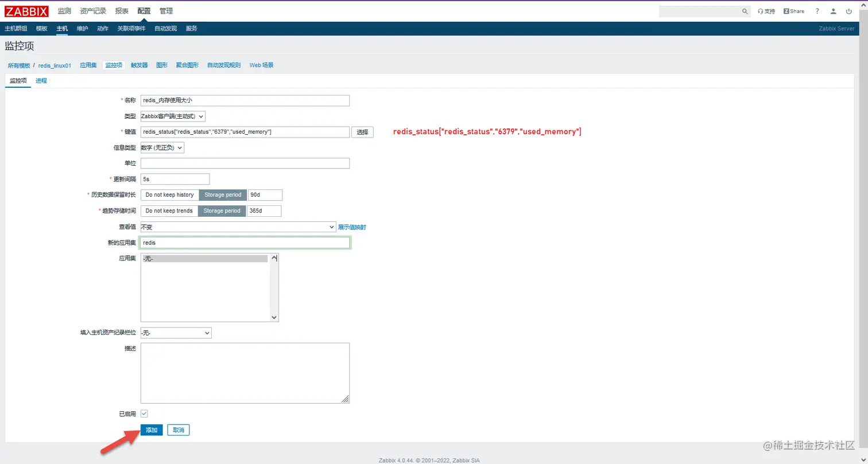This screenshot has width=868, height=464.
Task: Switch to the 监控项 tab
Action: [18, 81]
